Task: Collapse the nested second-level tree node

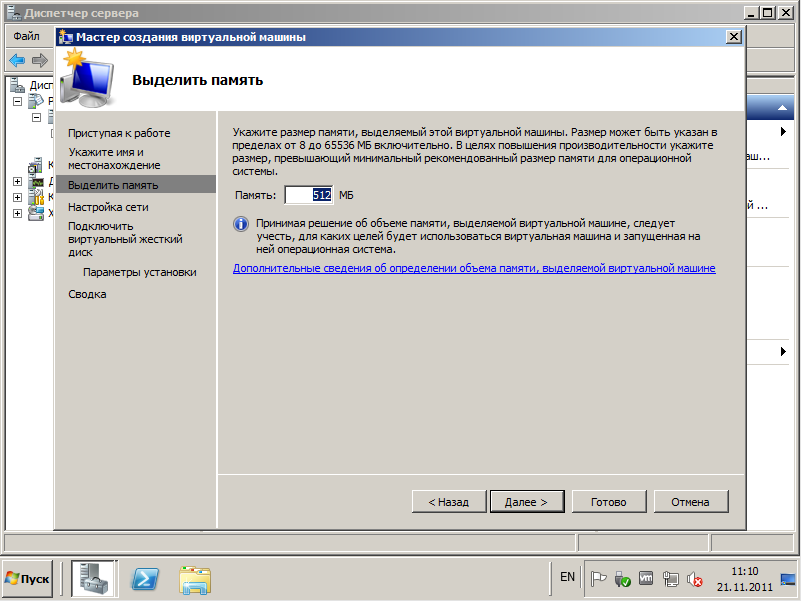Action: [36, 117]
